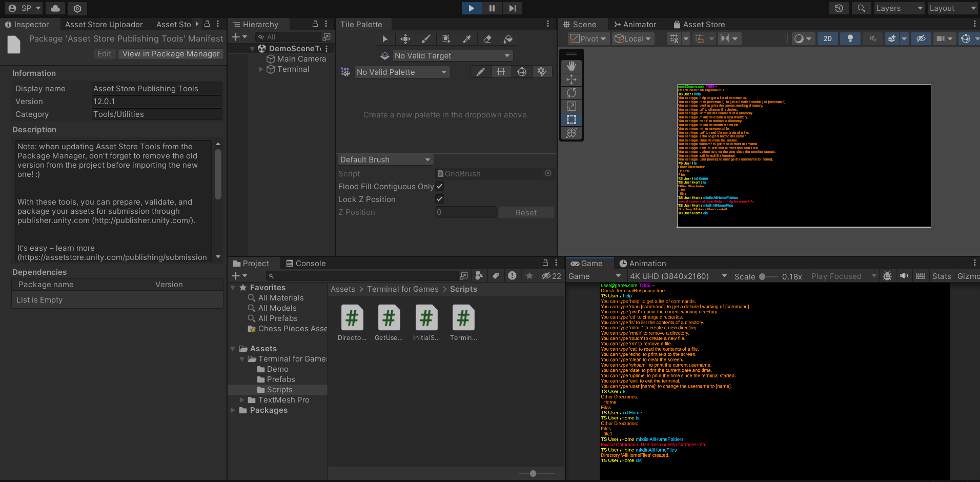Viewport: 980px width, 482px height.
Task: Open the No Valid Palette dropdown
Action: (x=402, y=72)
